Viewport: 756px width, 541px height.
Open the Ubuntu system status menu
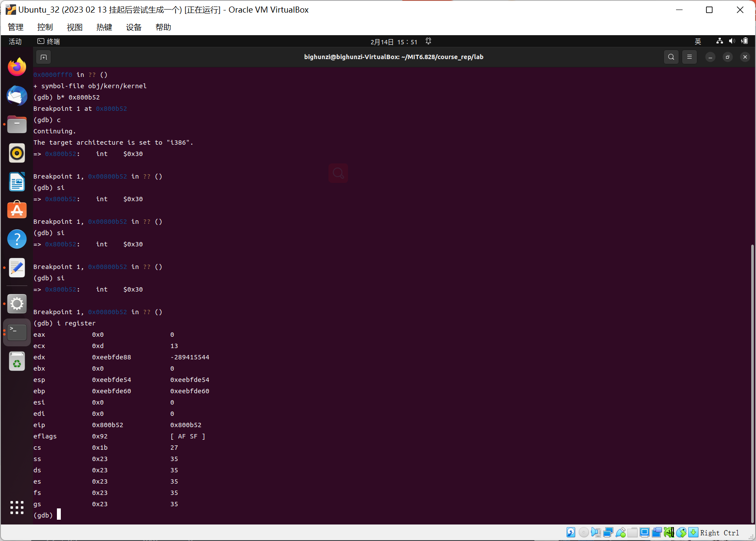pyautogui.click(x=732, y=41)
